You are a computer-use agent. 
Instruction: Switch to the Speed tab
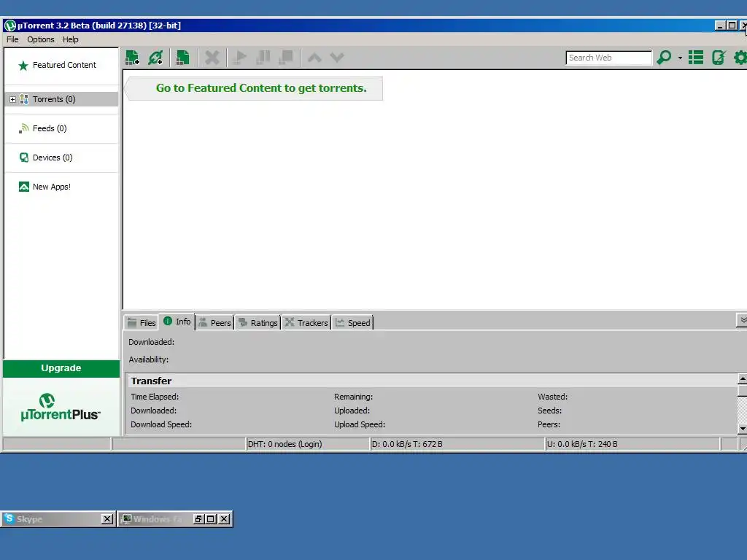tap(352, 322)
